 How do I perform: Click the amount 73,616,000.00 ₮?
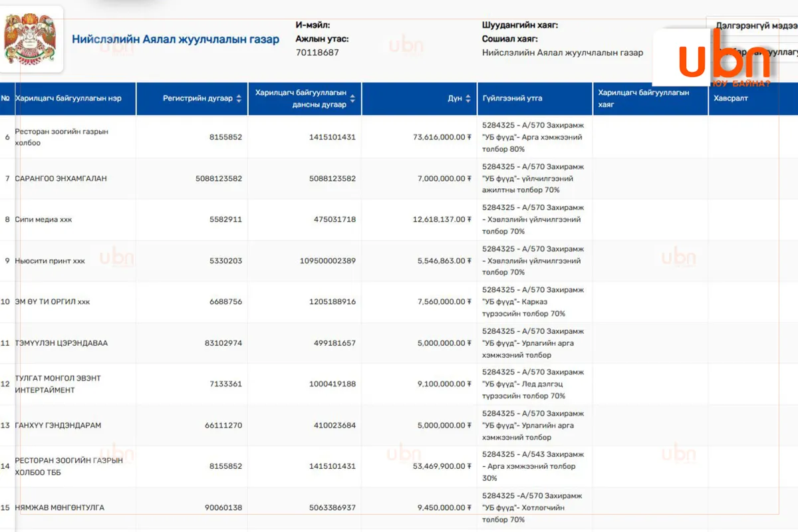[x=442, y=137]
